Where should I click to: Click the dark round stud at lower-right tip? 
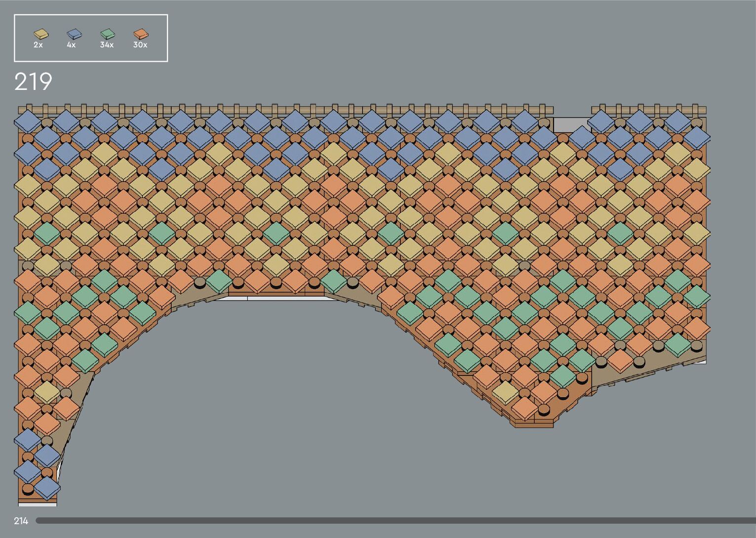pyautogui.click(x=543, y=409)
